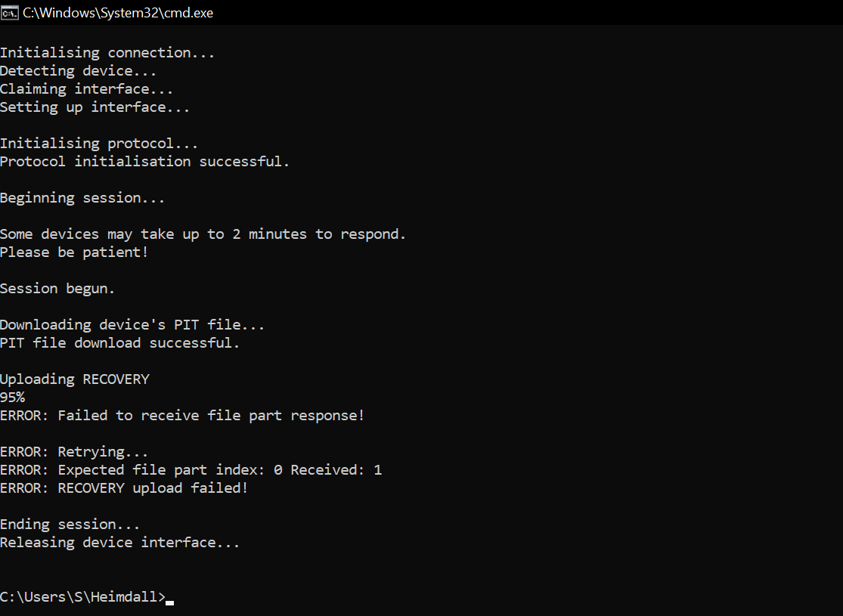
Task: Click 'Expected file part index' error line
Action: (191, 470)
